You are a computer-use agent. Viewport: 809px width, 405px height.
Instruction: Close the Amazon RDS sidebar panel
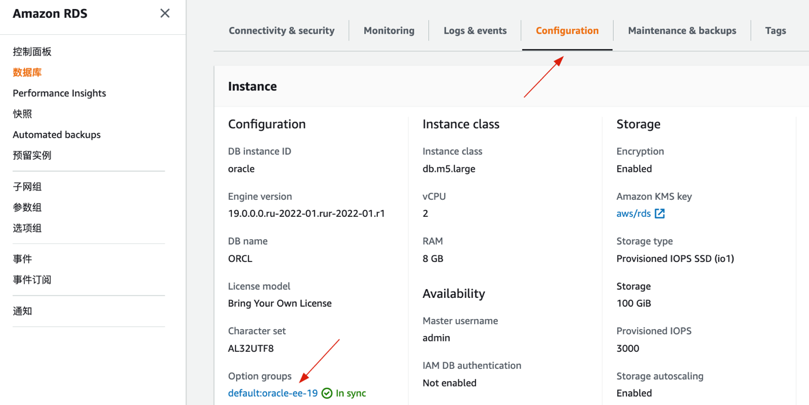pyautogui.click(x=165, y=13)
